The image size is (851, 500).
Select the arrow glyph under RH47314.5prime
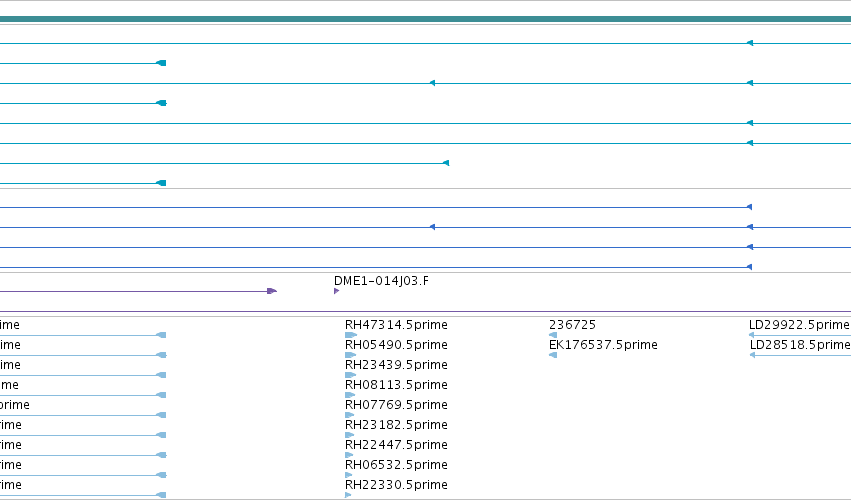[x=351, y=335]
